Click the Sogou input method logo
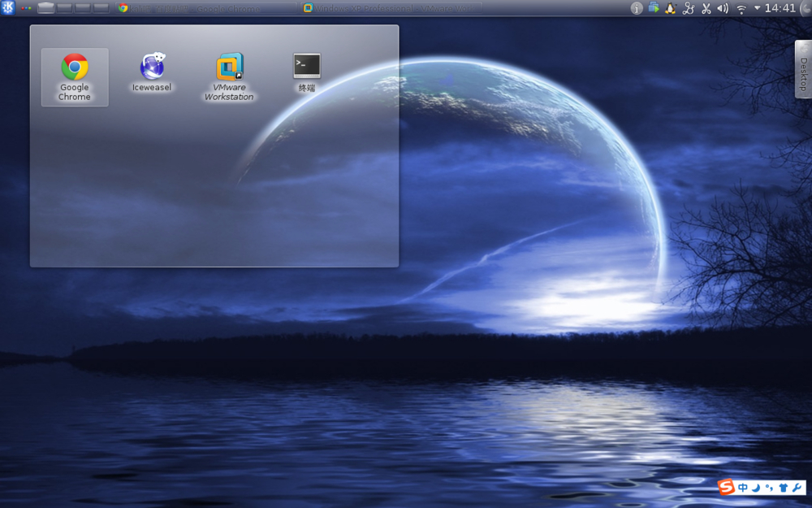 coord(727,487)
